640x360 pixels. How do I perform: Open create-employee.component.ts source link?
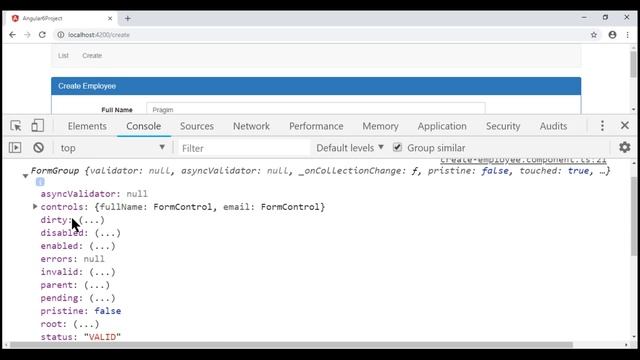[x=523, y=160]
